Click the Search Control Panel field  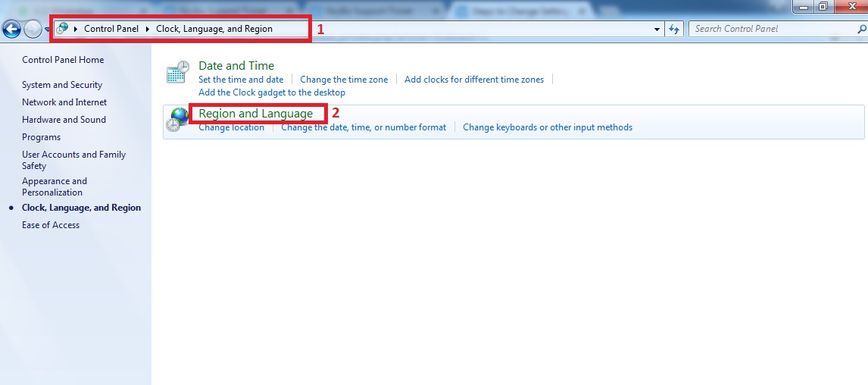click(769, 29)
